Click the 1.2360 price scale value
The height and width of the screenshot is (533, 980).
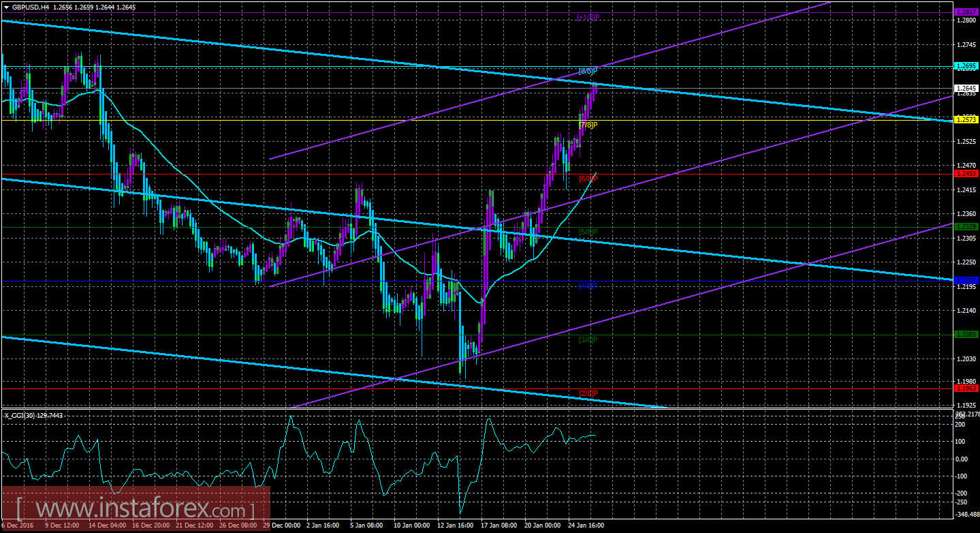pyautogui.click(x=966, y=214)
